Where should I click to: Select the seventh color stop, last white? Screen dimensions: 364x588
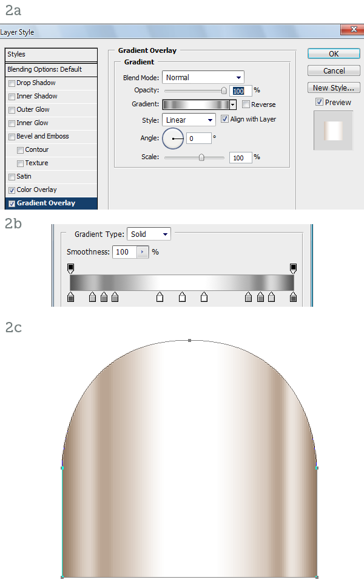click(x=204, y=297)
